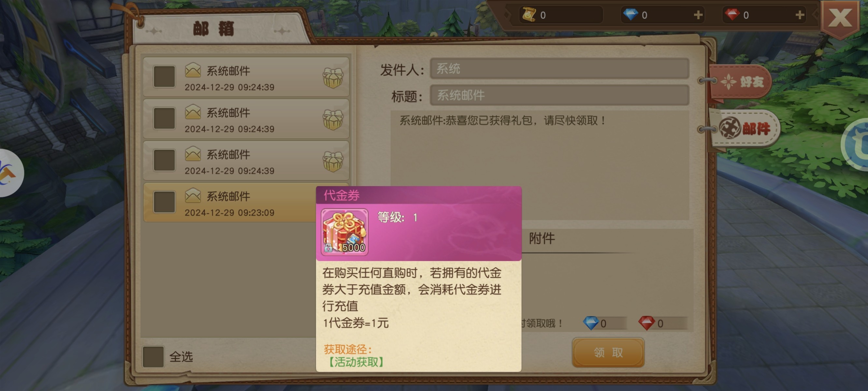Switch to the 好友 friends tab
The height and width of the screenshot is (391, 868).
pos(740,81)
